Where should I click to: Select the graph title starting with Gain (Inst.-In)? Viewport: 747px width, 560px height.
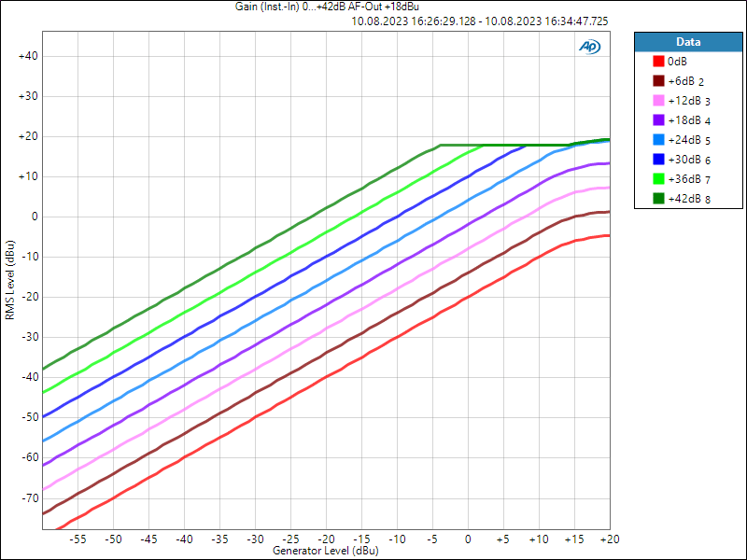point(326,7)
